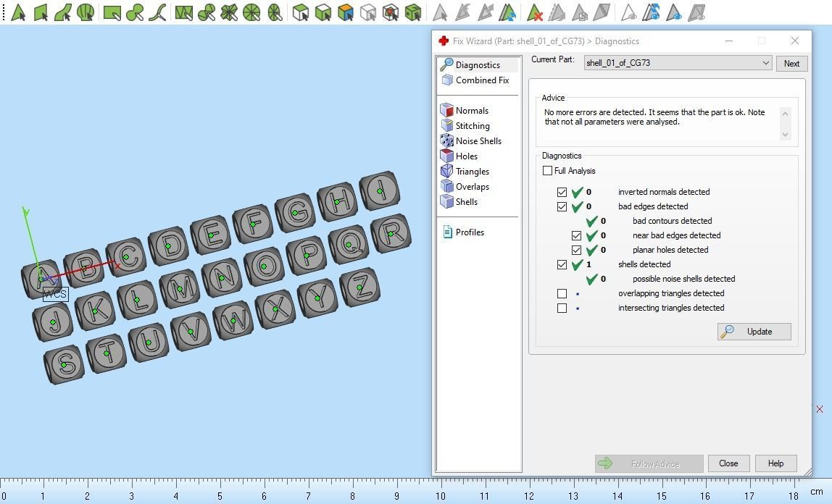Click the toggle visibility icon with blue arrows
This screenshot has width=832, height=504.
(651, 12)
